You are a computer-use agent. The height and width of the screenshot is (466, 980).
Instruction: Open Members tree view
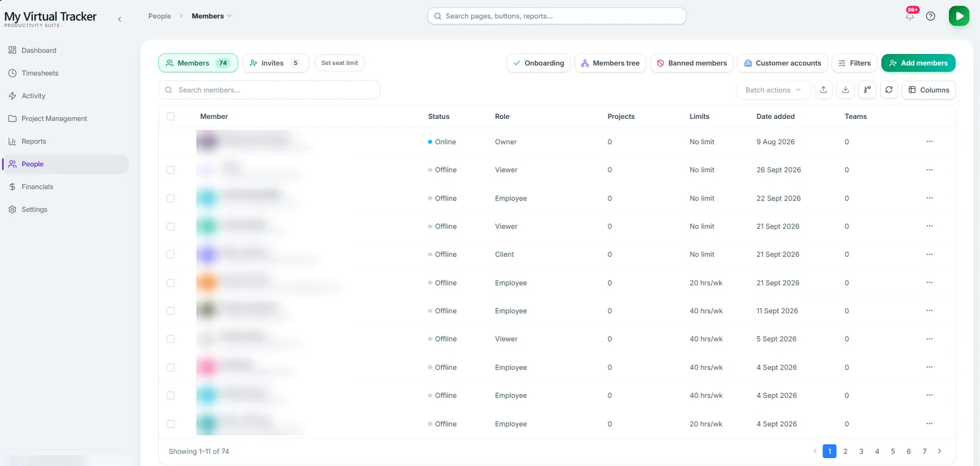pyautogui.click(x=610, y=63)
